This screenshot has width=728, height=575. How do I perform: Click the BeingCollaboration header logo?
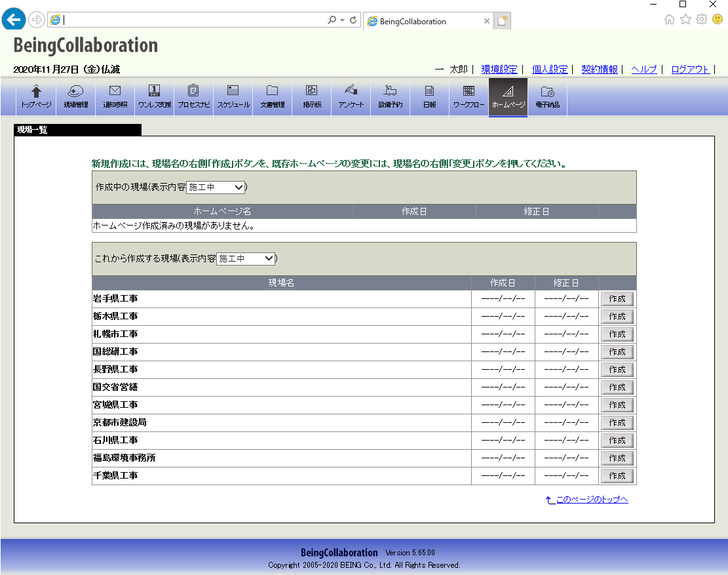tap(86, 45)
